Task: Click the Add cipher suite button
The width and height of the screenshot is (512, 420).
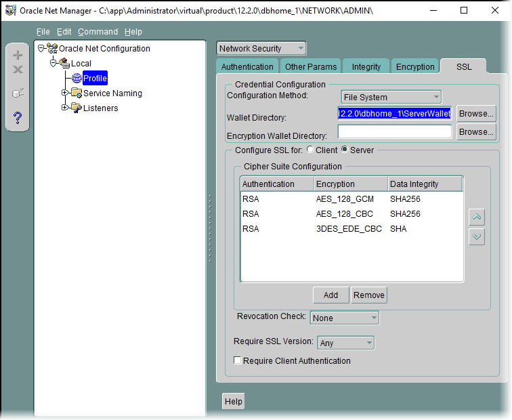Action: point(330,295)
